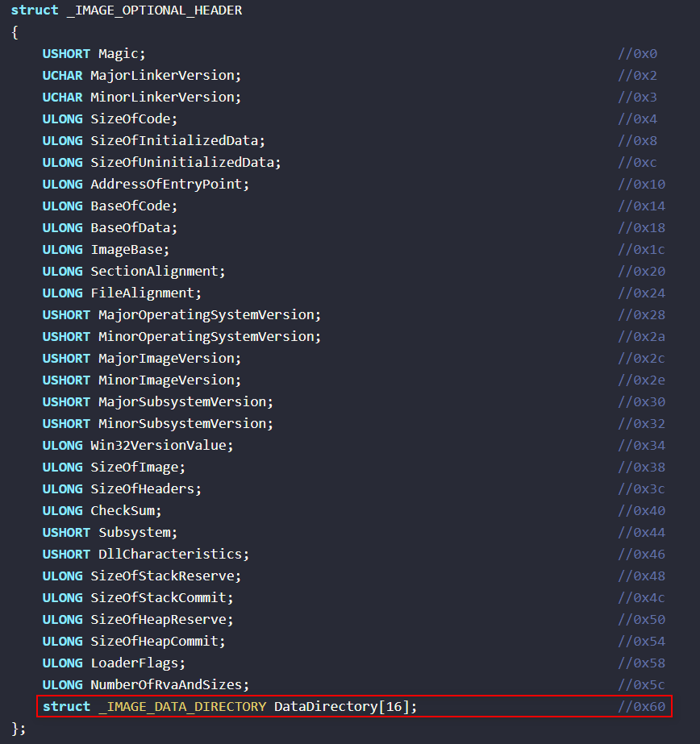This screenshot has width=700, height=744.
Task: Click the //0x40 offset comment
Action: coord(642,511)
